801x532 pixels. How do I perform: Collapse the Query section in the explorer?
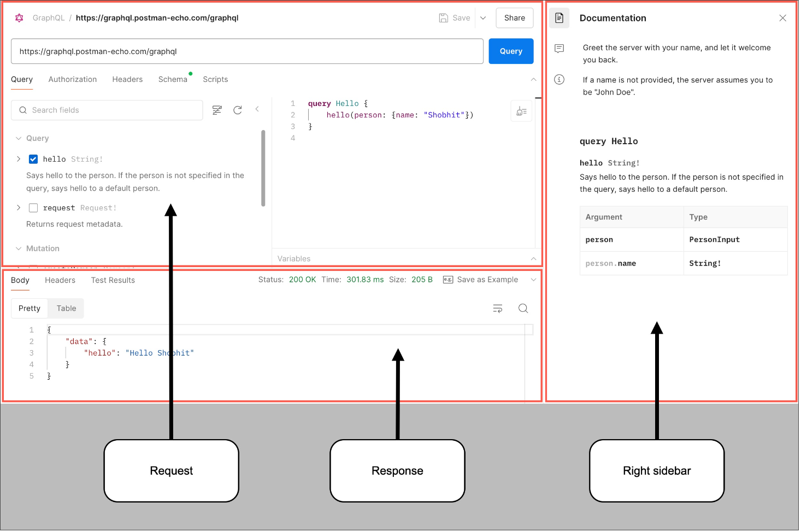[19, 138]
